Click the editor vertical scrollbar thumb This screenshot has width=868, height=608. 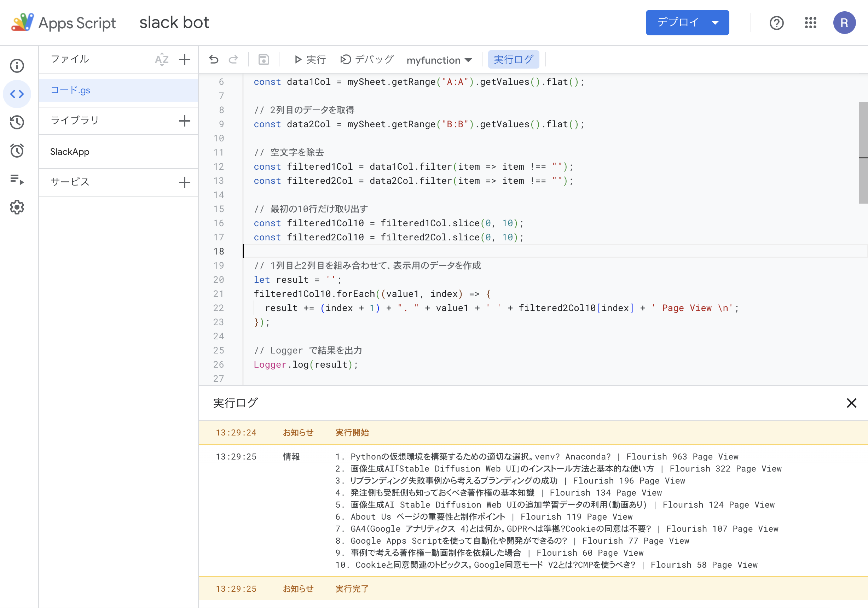863,152
